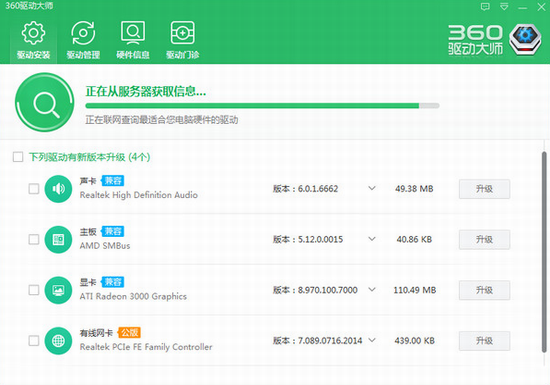Expand version dropdown for 7.089.0716.2014
Screen dimensions: 550x385
pyautogui.click(x=372, y=340)
